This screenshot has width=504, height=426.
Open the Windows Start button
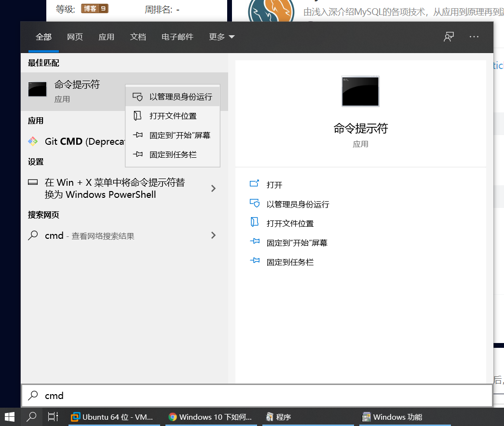pyautogui.click(x=10, y=417)
